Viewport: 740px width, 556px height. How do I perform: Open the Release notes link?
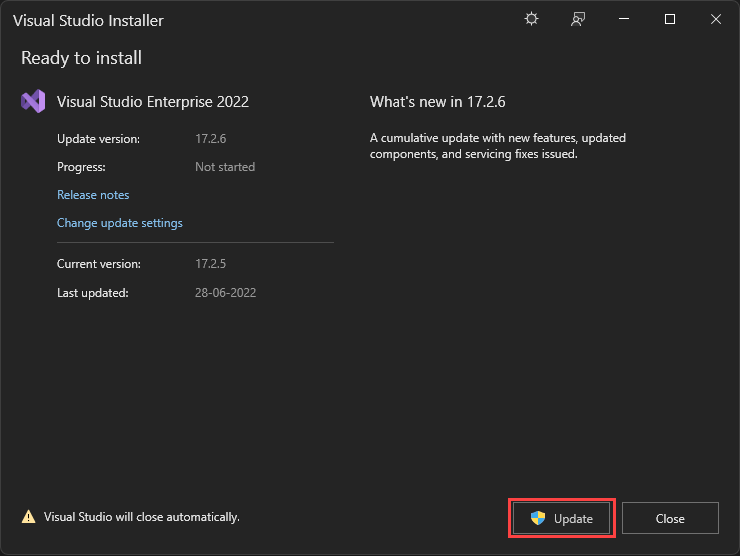tap(93, 195)
